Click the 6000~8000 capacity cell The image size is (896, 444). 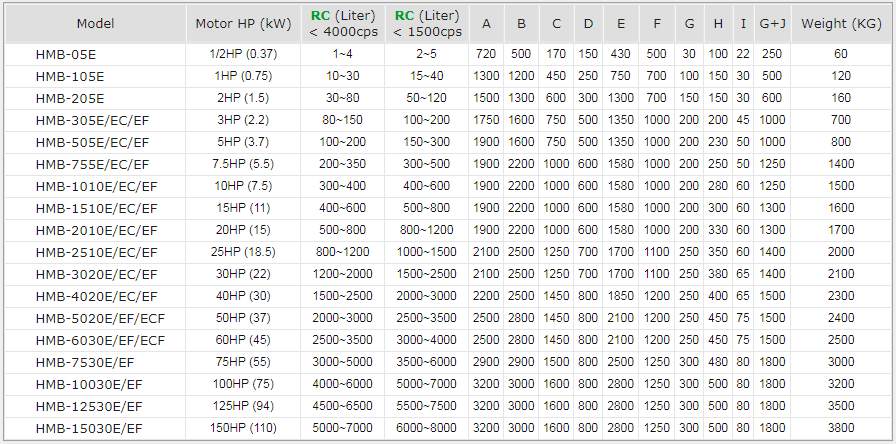tap(428, 428)
